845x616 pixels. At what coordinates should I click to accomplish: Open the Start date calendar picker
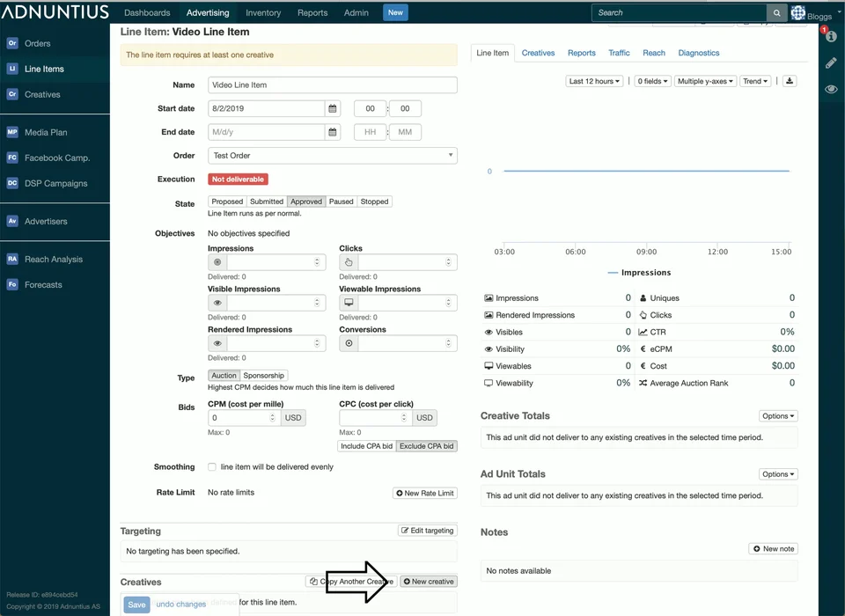pyautogui.click(x=333, y=108)
